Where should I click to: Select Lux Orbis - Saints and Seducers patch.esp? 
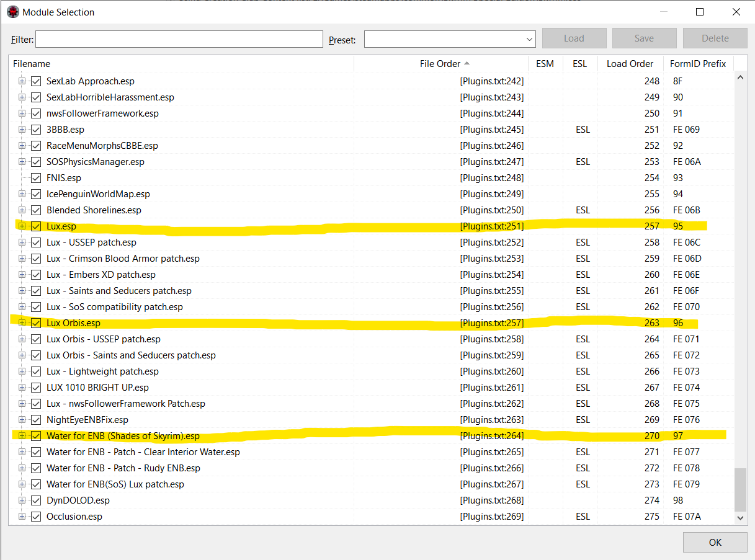coord(372,355)
